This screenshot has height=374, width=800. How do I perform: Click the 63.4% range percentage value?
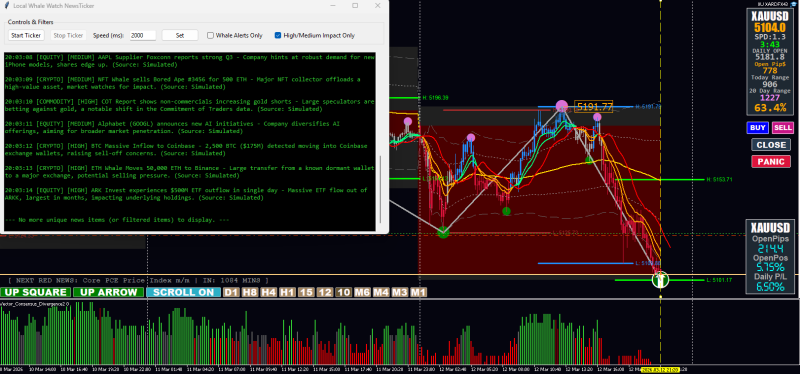click(x=770, y=108)
